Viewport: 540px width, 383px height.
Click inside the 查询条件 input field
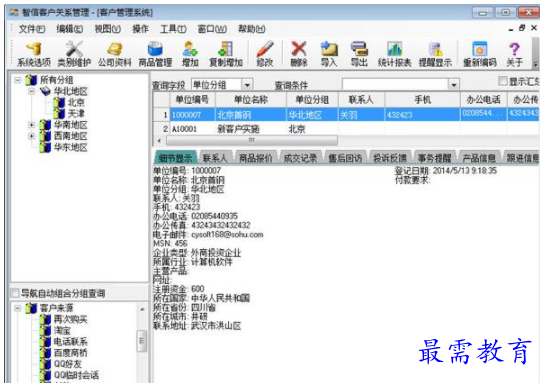(x=395, y=84)
